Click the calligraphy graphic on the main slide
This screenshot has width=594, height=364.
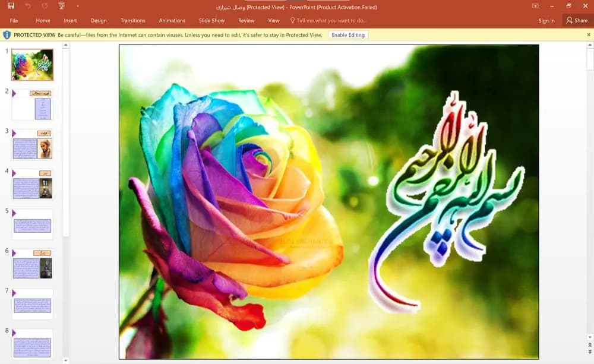click(447, 201)
